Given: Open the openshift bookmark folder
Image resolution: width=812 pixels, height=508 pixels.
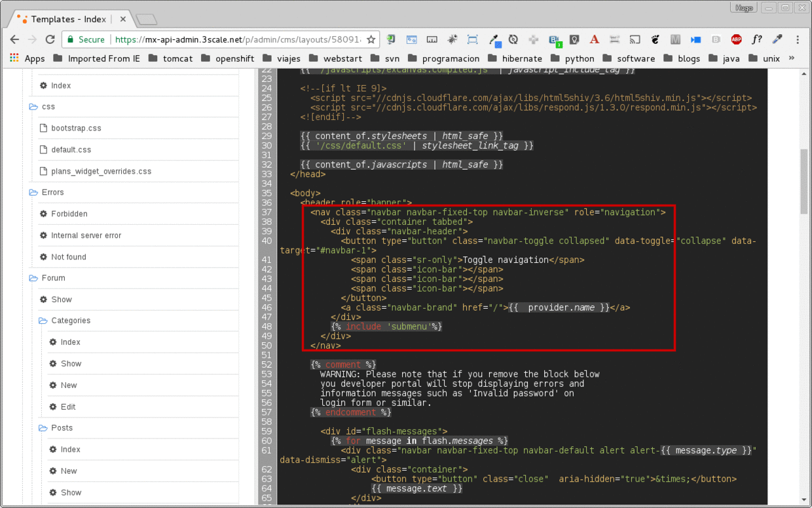Looking at the screenshot, I should click(227, 58).
